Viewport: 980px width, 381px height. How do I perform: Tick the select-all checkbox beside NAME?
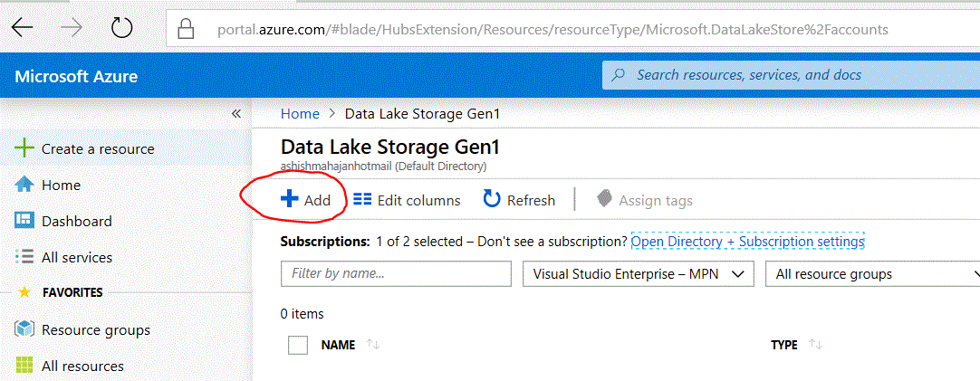click(298, 345)
